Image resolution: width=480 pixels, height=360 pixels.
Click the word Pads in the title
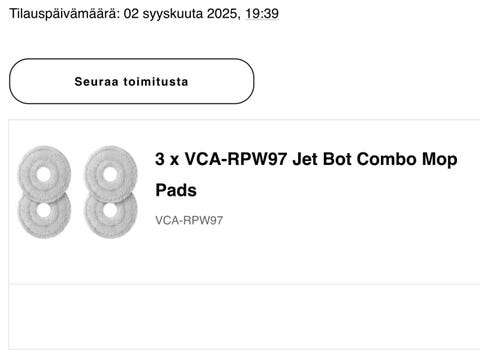(x=176, y=190)
